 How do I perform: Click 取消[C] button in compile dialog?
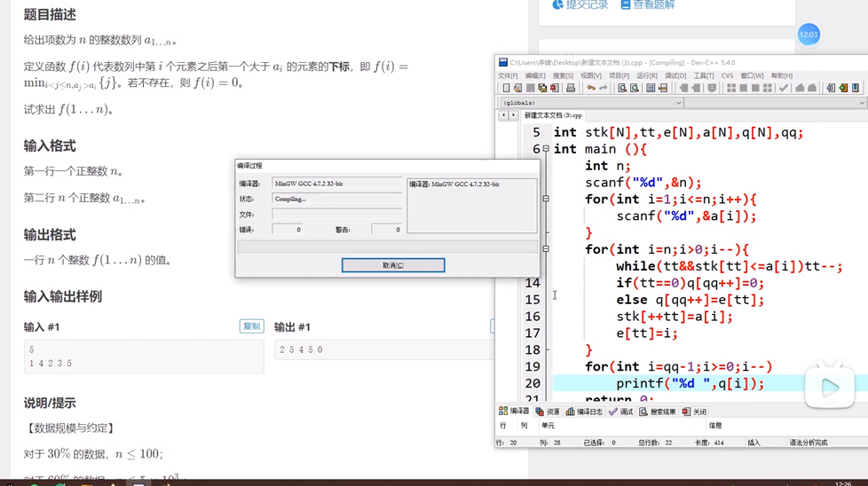pos(393,265)
